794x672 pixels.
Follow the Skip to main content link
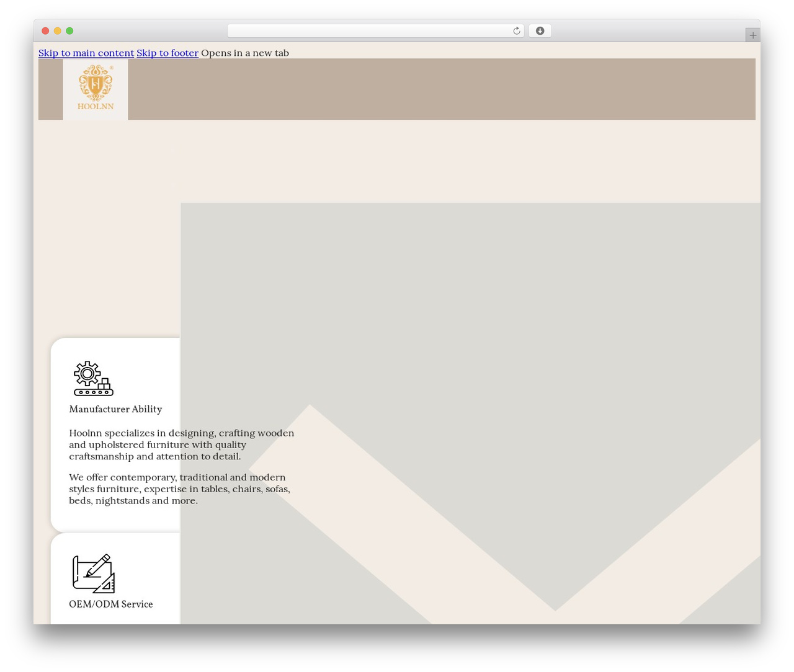86,53
